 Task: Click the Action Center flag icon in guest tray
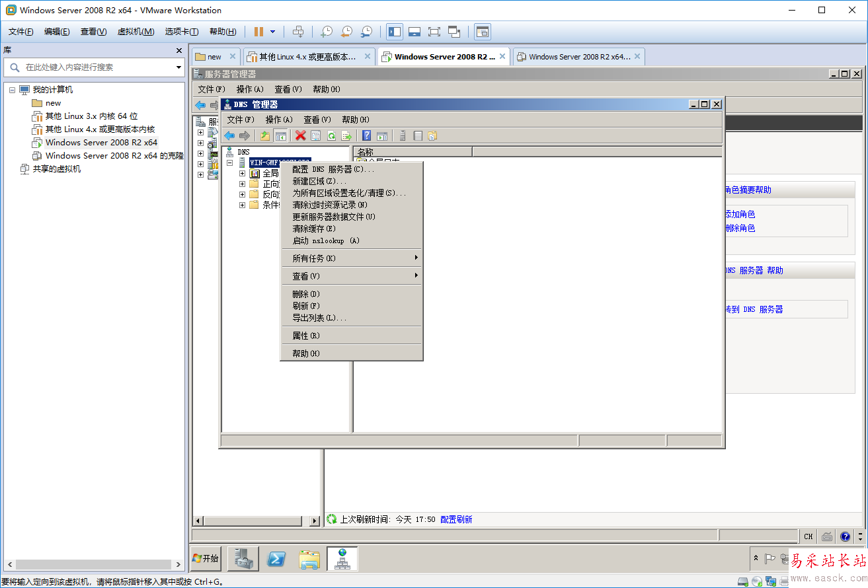(x=770, y=559)
